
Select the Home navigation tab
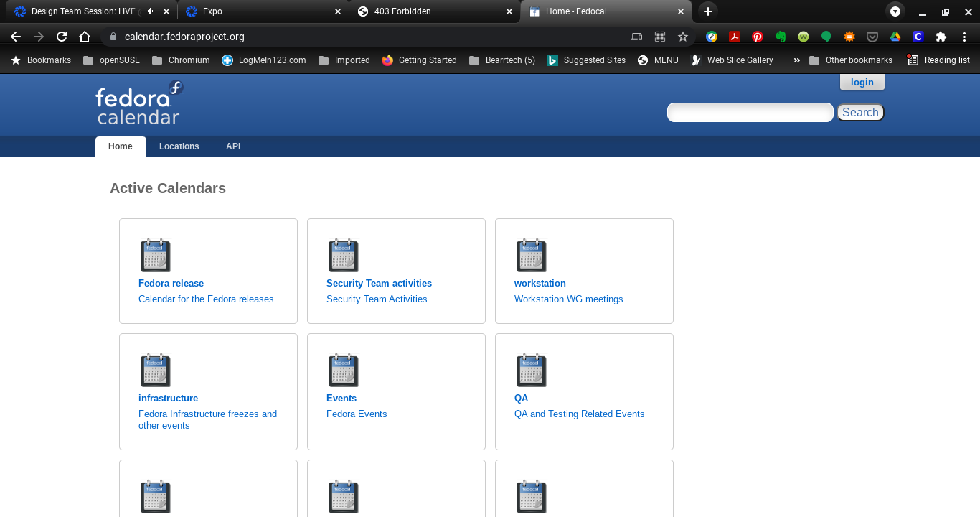(121, 146)
